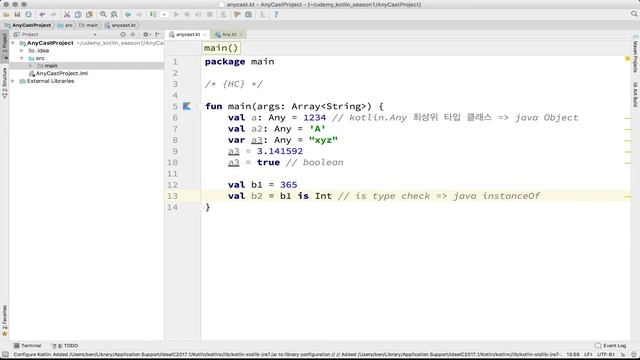Click AnyCastProject breadcrumb in navigation bar

pyautogui.click(x=28, y=25)
